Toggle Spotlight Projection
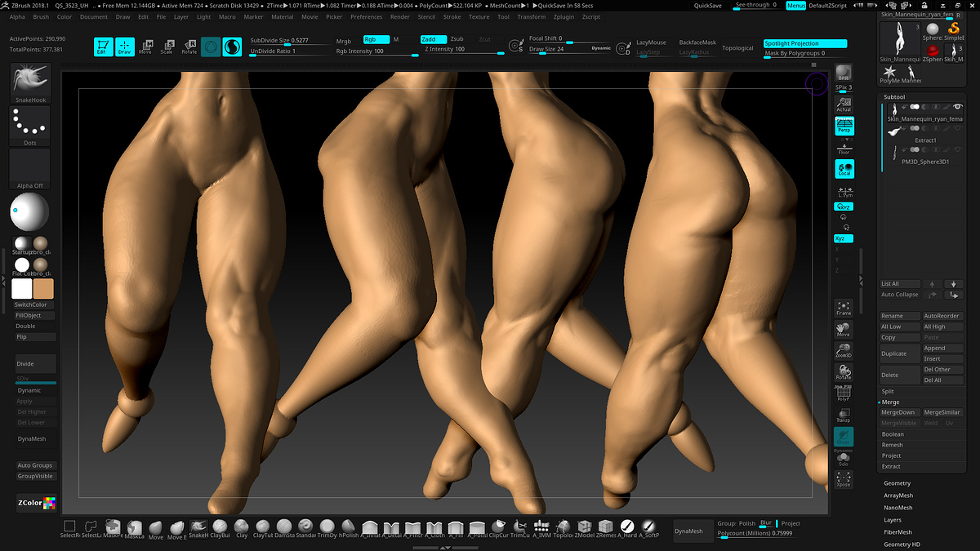This screenshot has height=551, width=980. 804,43
